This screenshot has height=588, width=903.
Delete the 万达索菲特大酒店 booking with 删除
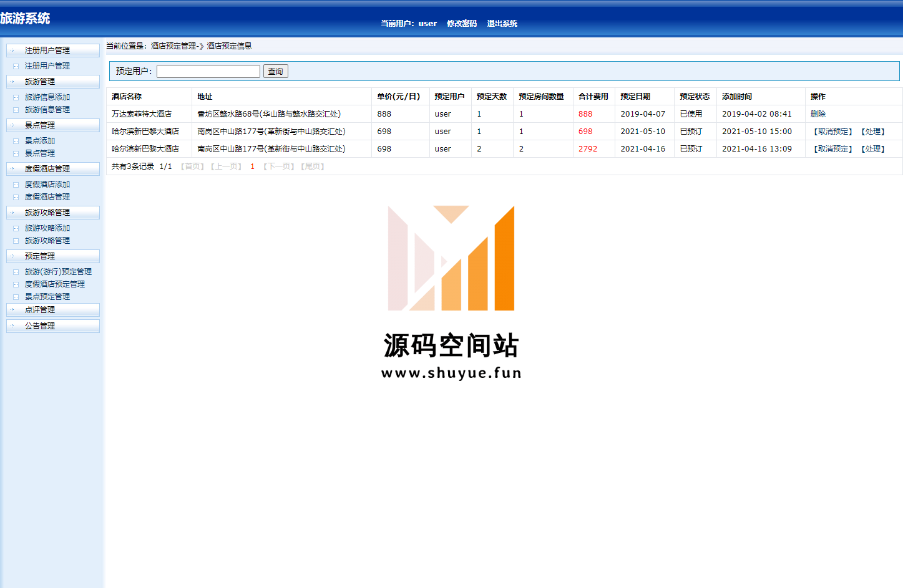pyautogui.click(x=818, y=114)
